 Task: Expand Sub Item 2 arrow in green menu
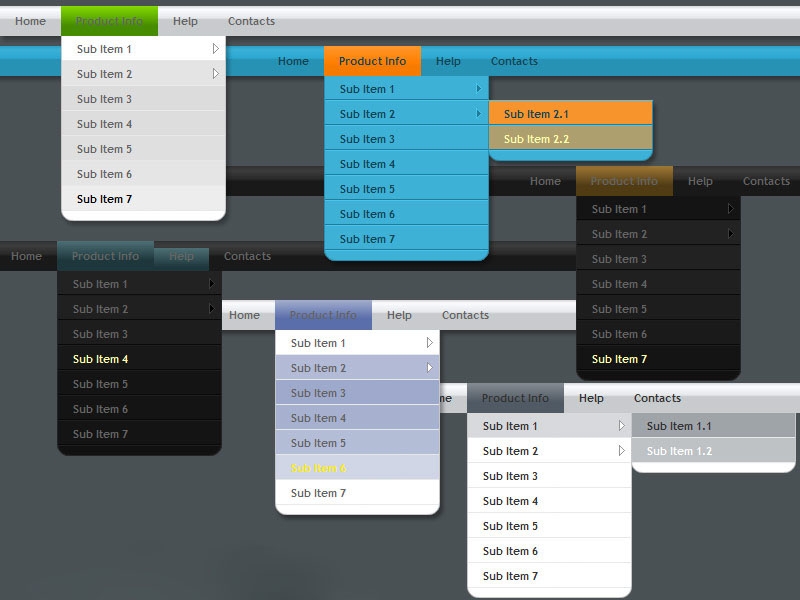click(x=216, y=73)
